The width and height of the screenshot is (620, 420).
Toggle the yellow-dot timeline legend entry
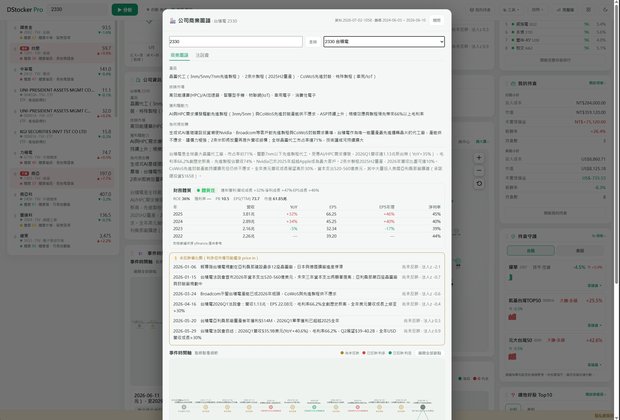pyautogui.click(x=350, y=353)
